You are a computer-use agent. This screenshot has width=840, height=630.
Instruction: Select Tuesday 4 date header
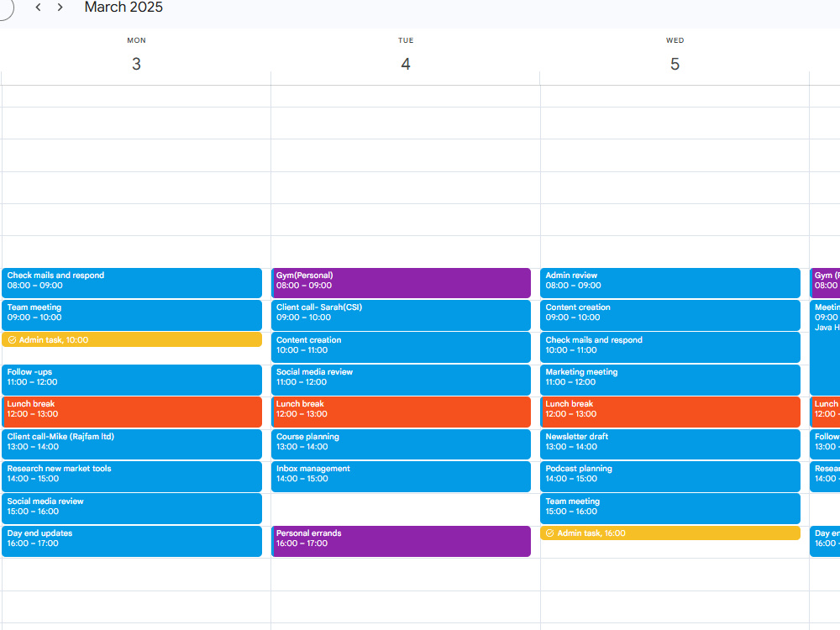tap(406, 64)
